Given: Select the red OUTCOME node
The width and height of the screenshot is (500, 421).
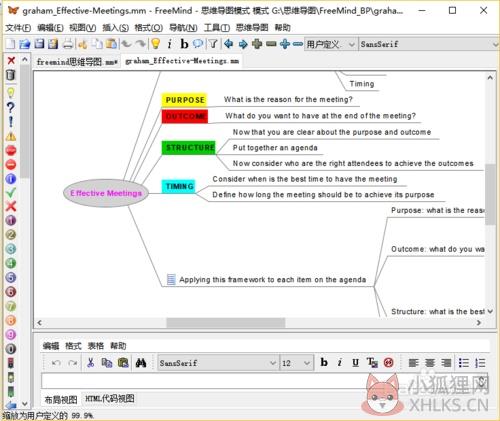Looking at the screenshot, I should (185, 116).
